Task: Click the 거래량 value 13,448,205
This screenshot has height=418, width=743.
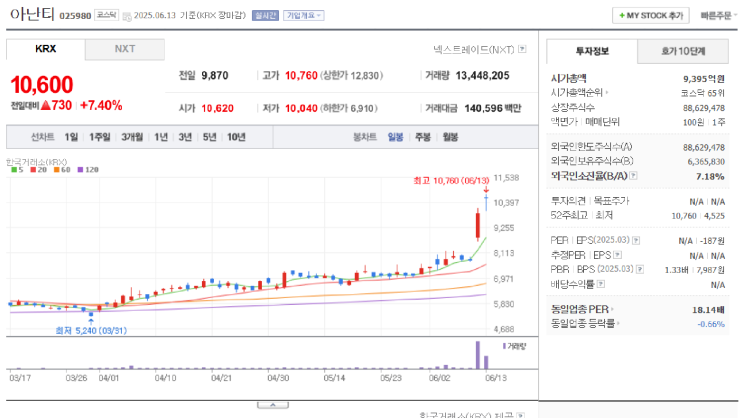Action: pos(482,75)
